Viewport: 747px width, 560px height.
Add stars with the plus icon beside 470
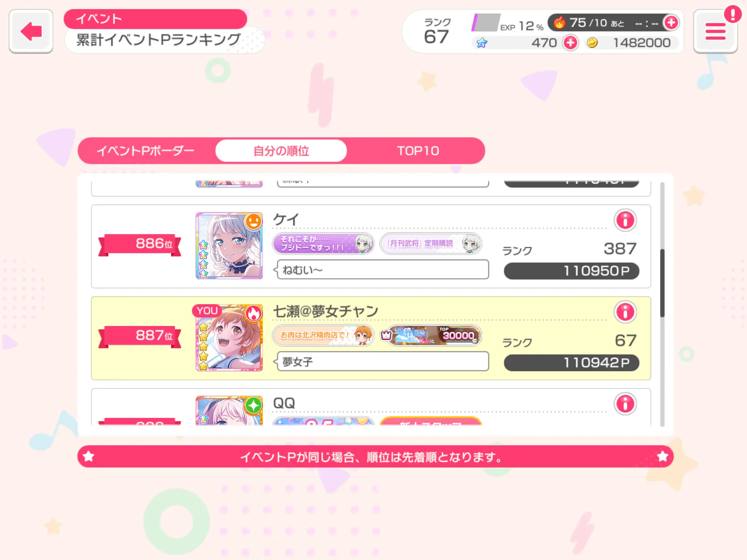pyautogui.click(x=570, y=43)
